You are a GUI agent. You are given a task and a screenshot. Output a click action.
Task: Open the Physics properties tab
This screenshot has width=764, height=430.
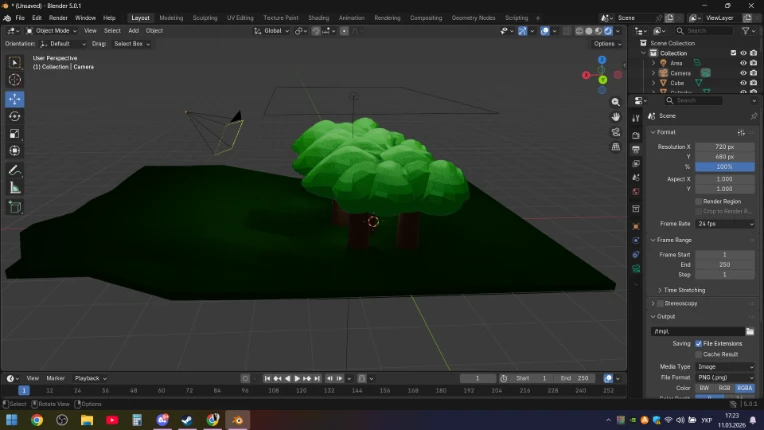(x=636, y=241)
